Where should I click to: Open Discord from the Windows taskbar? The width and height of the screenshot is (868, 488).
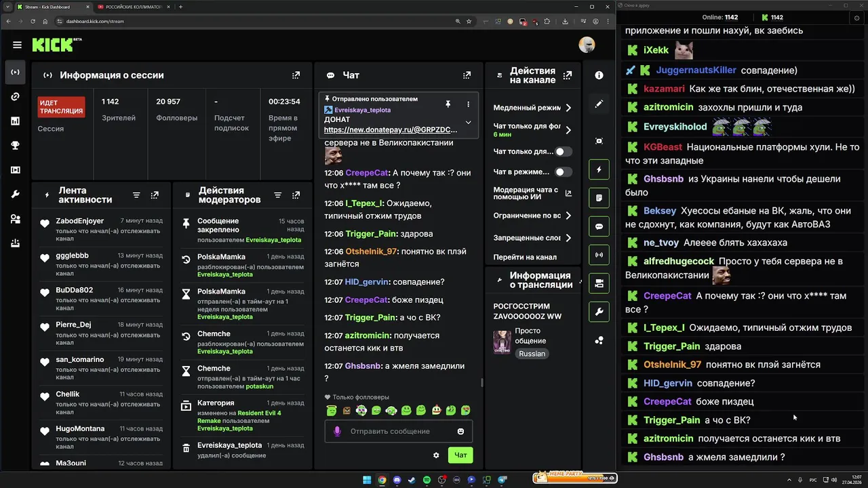397,480
